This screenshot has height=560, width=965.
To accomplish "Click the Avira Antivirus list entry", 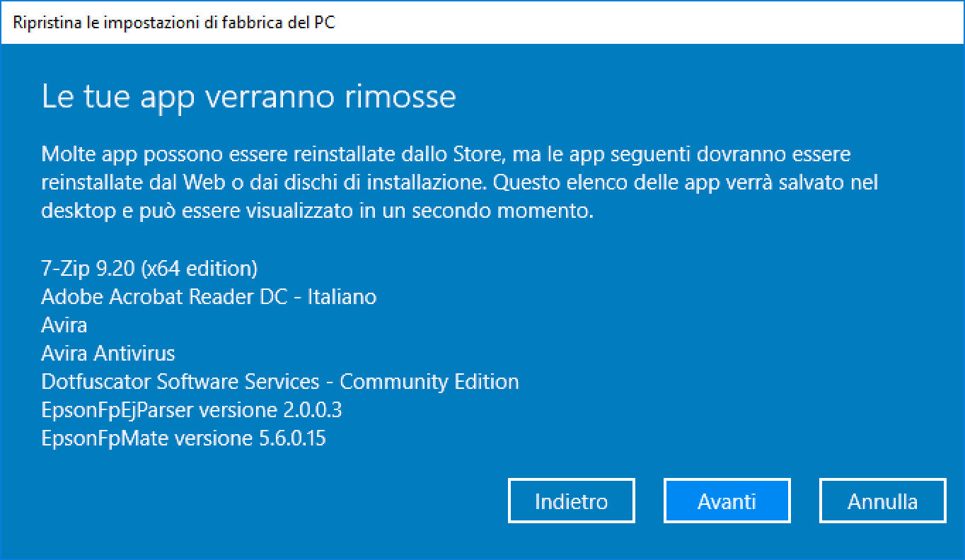I will 108,354.
